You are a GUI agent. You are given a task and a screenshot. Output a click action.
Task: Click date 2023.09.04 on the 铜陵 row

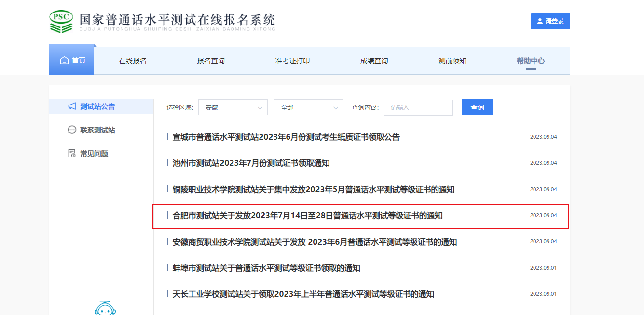point(543,189)
